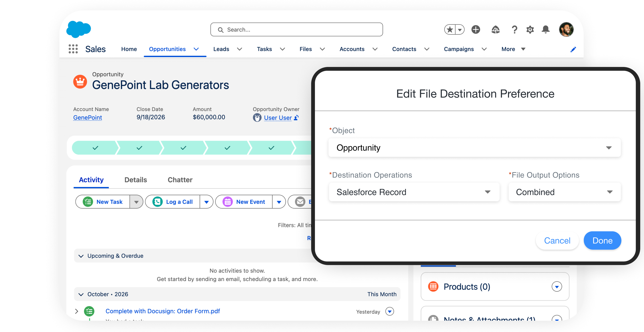Image resolution: width=644 pixels, height=332 pixels.
Task: Click the orange Opportunity crown icon
Action: 80,82
